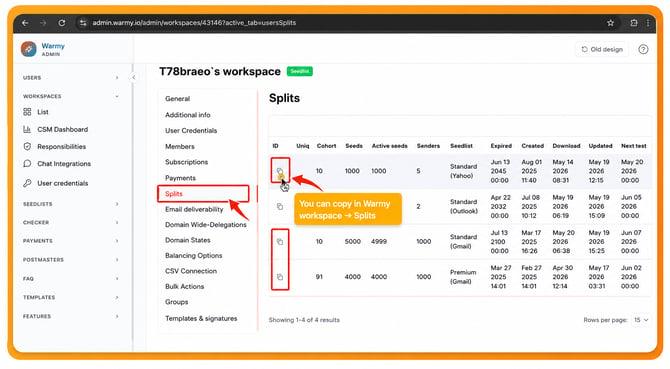Click the 4999 active seeds value
Viewport: 670px width, 369px height.
[x=379, y=242]
